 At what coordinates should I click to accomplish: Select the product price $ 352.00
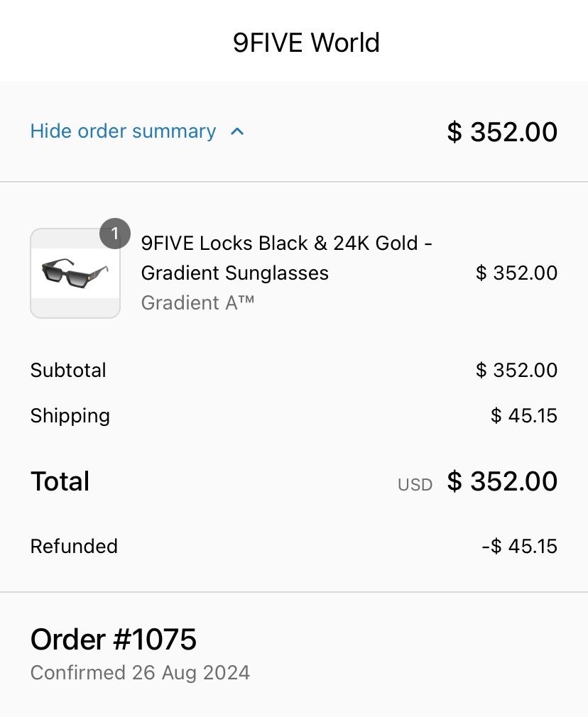point(516,273)
